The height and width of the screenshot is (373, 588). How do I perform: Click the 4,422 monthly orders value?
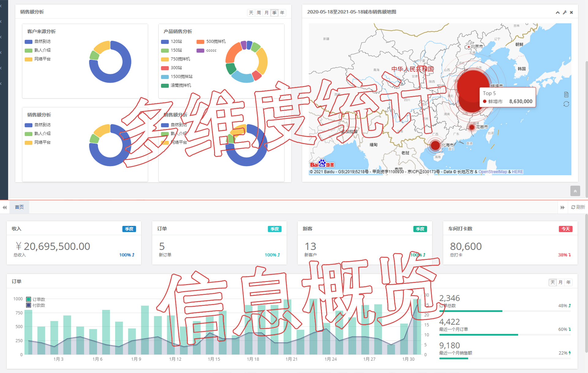(450, 322)
